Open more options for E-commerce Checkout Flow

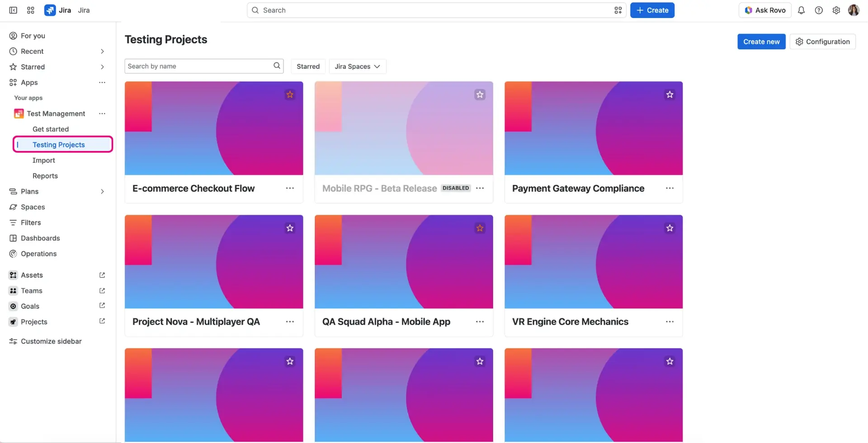290,188
